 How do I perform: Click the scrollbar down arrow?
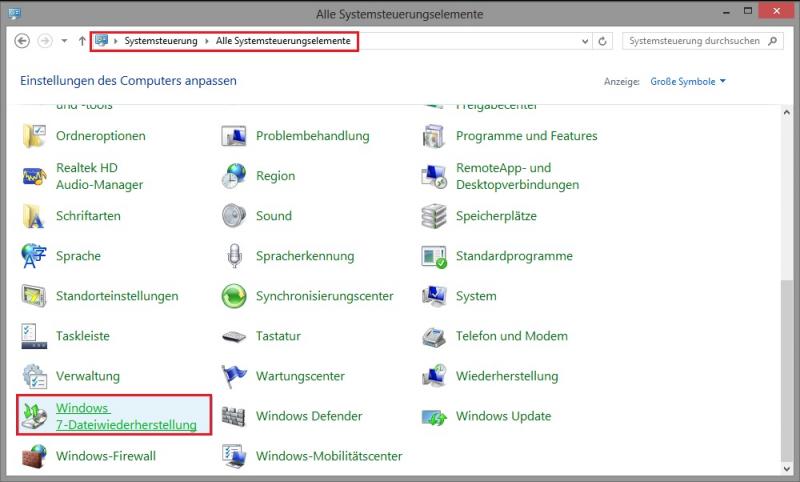tap(787, 468)
